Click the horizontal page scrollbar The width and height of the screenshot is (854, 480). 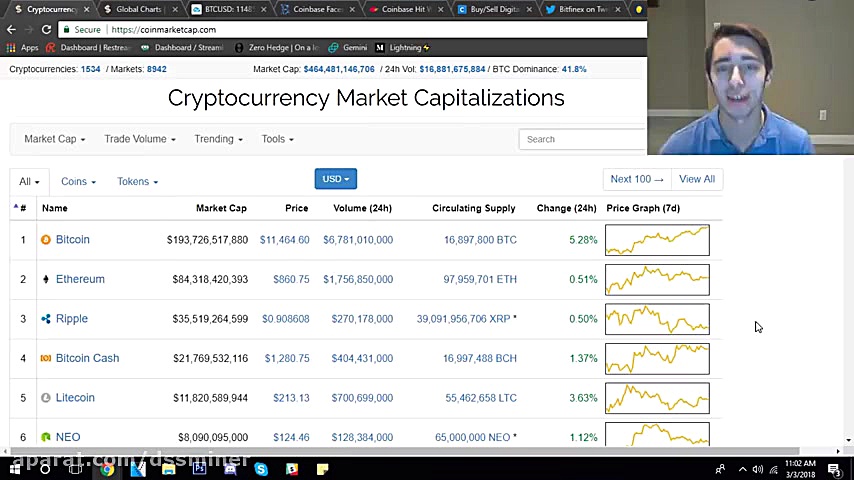405,451
